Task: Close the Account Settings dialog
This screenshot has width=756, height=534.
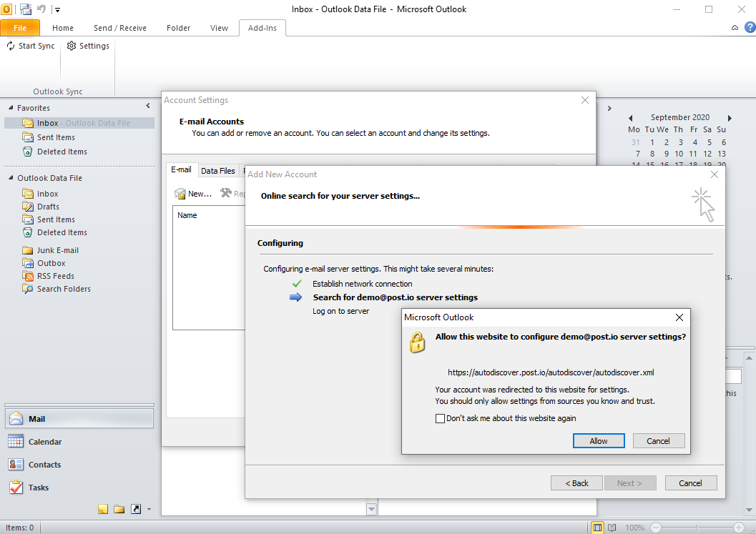Action: (585, 100)
